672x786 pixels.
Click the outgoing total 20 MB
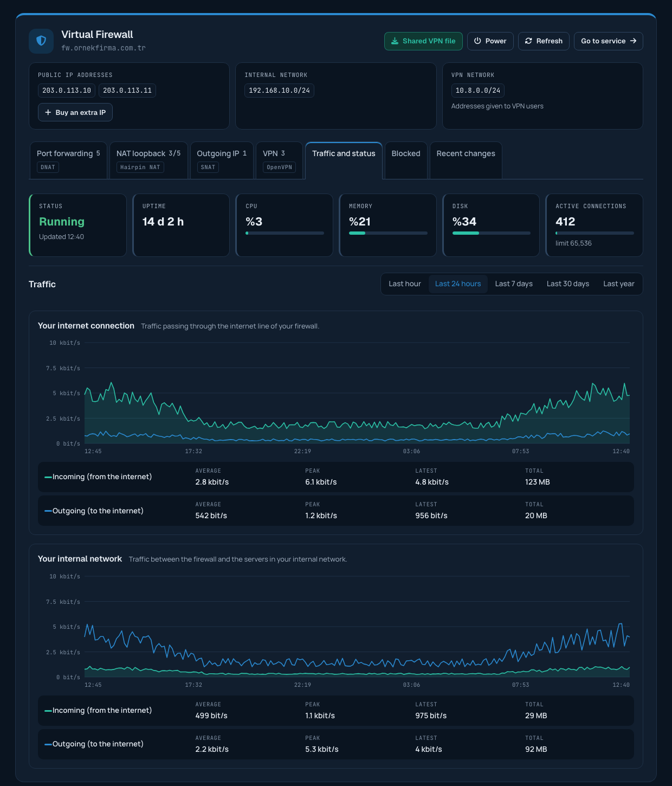pyautogui.click(x=536, y=516)
